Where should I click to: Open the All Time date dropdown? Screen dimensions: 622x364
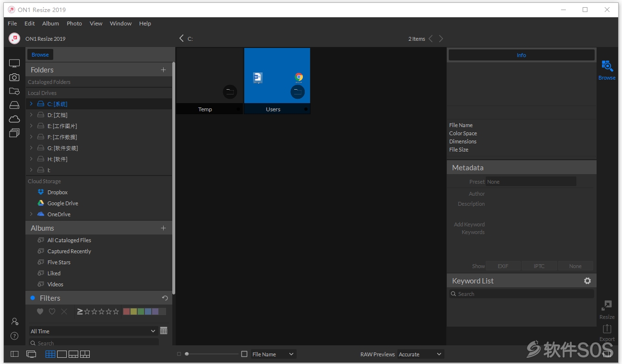(93, 331)
